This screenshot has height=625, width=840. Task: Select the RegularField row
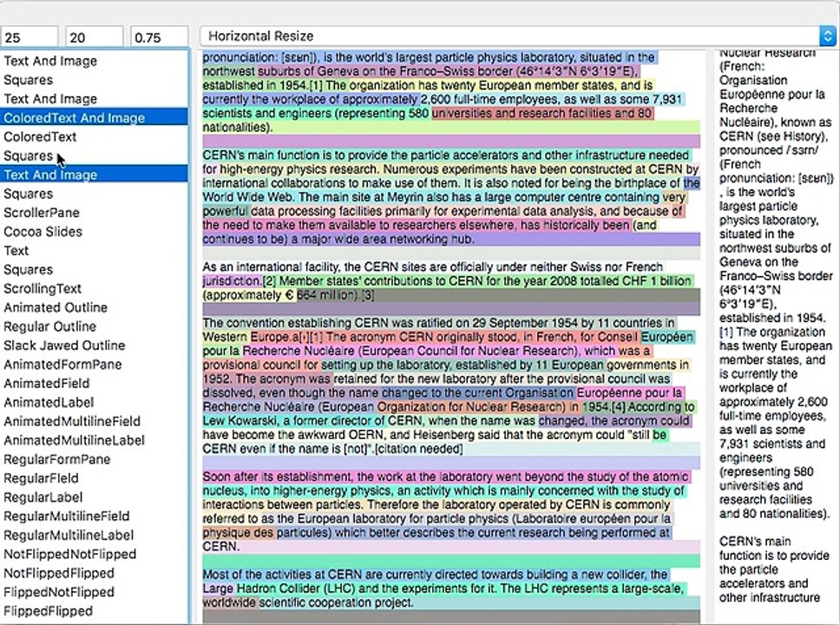click(x=95, y=478)
